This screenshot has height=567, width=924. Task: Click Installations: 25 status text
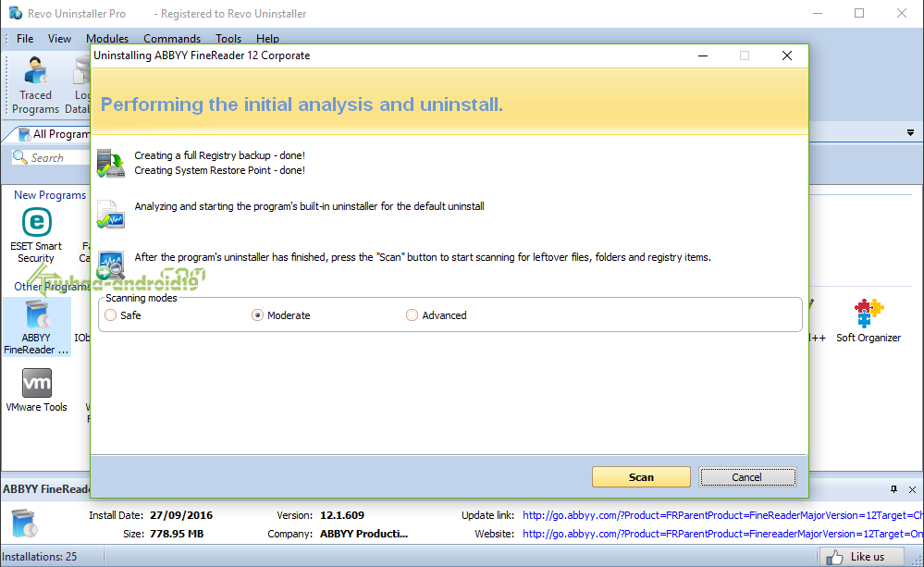[40, 557]
